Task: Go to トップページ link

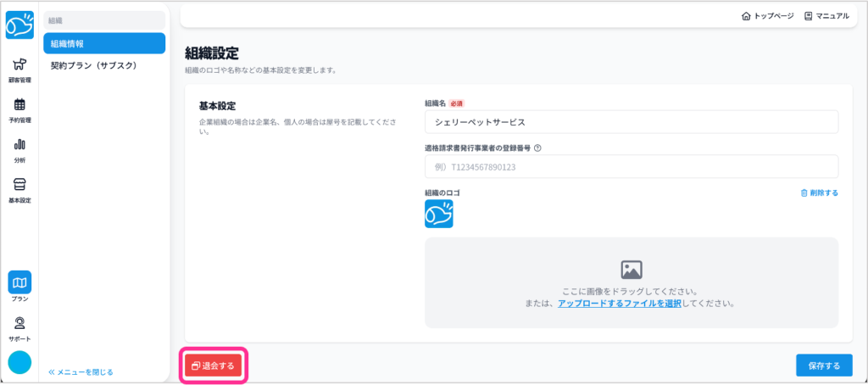Action: tap(767, 16)
